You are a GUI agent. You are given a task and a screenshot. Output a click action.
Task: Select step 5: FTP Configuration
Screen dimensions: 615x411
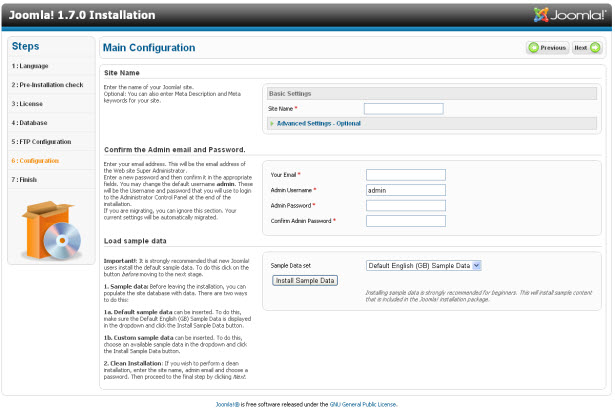tap(42, 141)
